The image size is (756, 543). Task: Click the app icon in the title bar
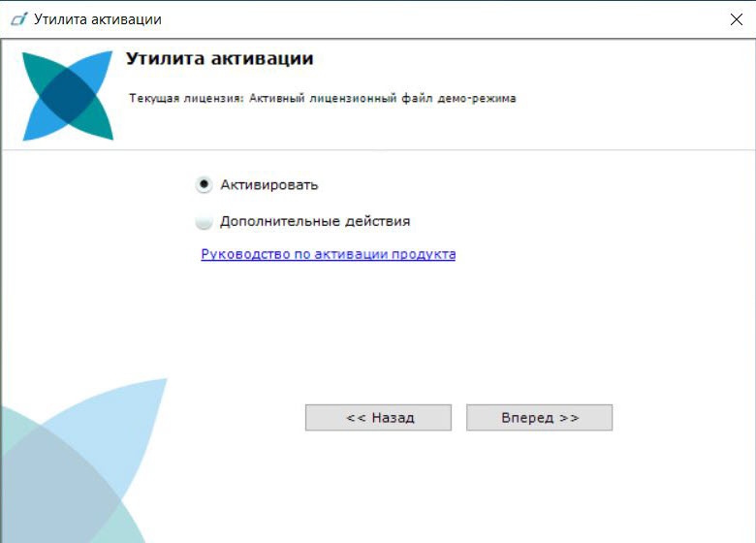tap(18, 19)
